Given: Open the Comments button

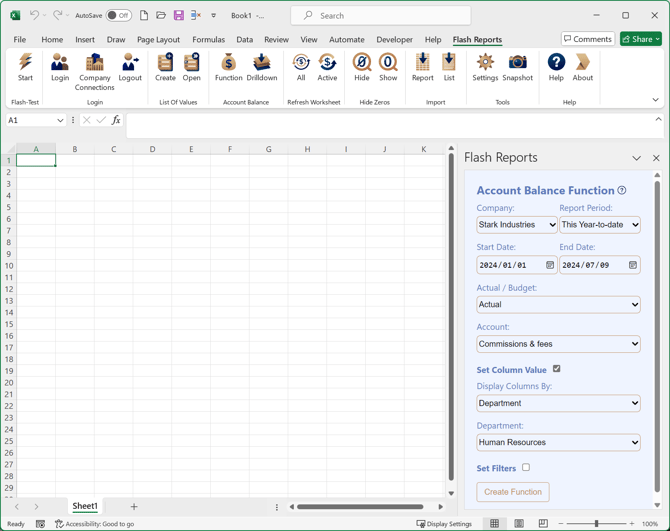Looking at the screenshot, I should point(588,39).
